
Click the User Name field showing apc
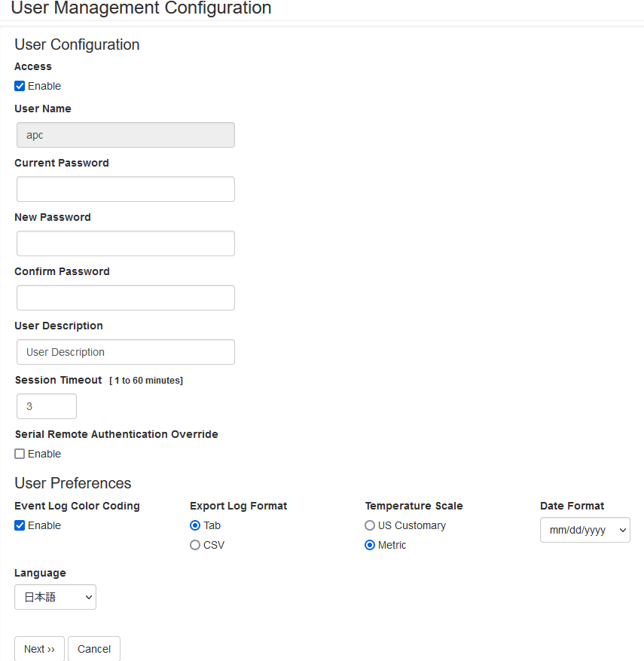pos(126,135)
